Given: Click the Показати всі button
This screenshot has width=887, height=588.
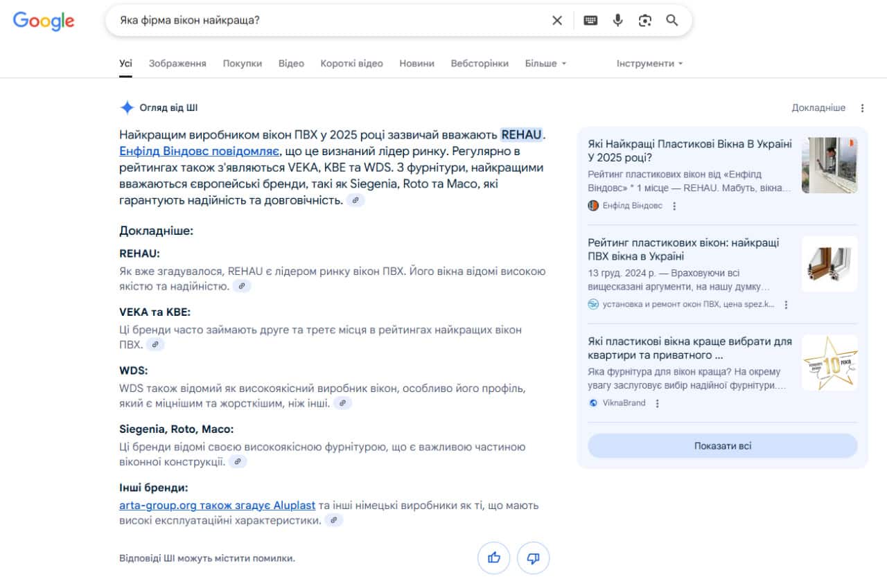Looking at the screenshot, I should tap(723, 446).
